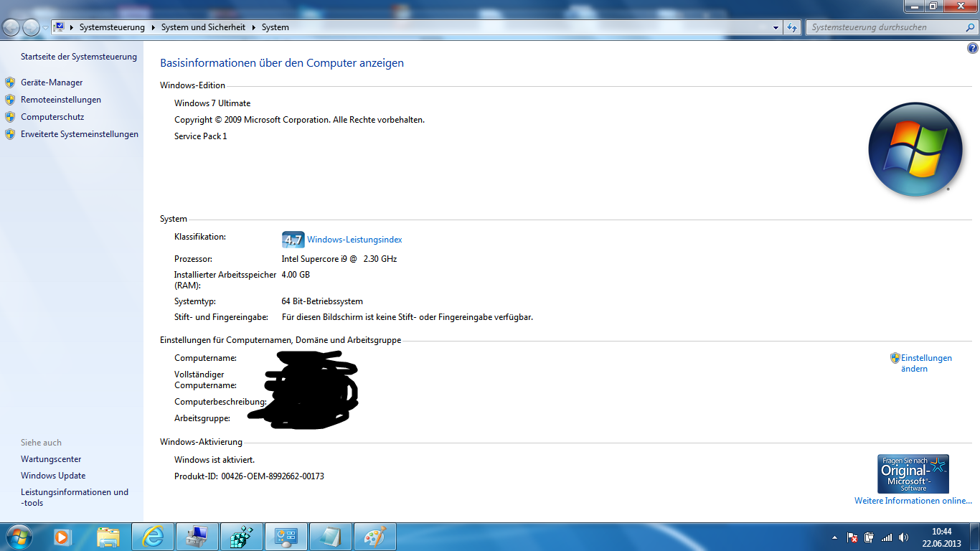This screenshot has width=980, height=551.
Task: Click the Forward navigation arrow
Action: [x=31, y=27]
